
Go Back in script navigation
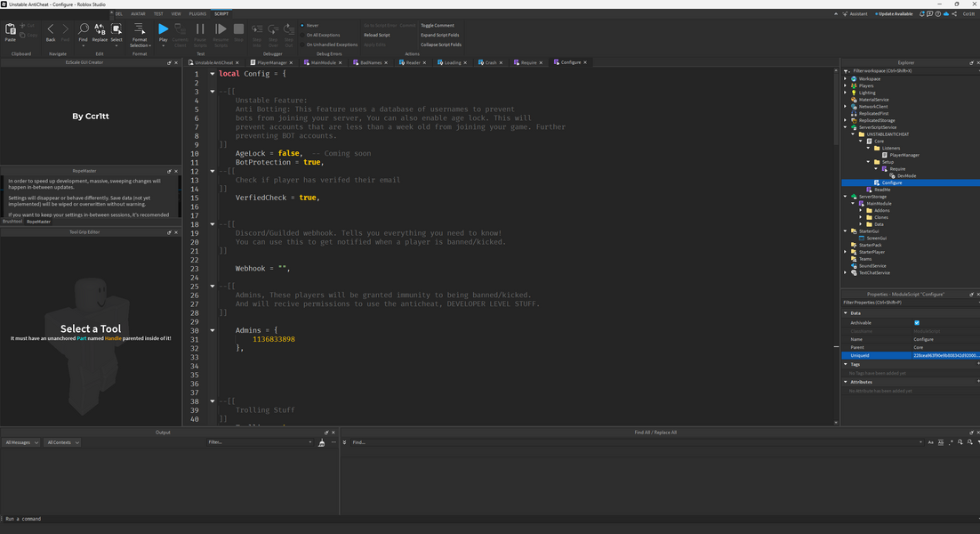pos(51,29)
